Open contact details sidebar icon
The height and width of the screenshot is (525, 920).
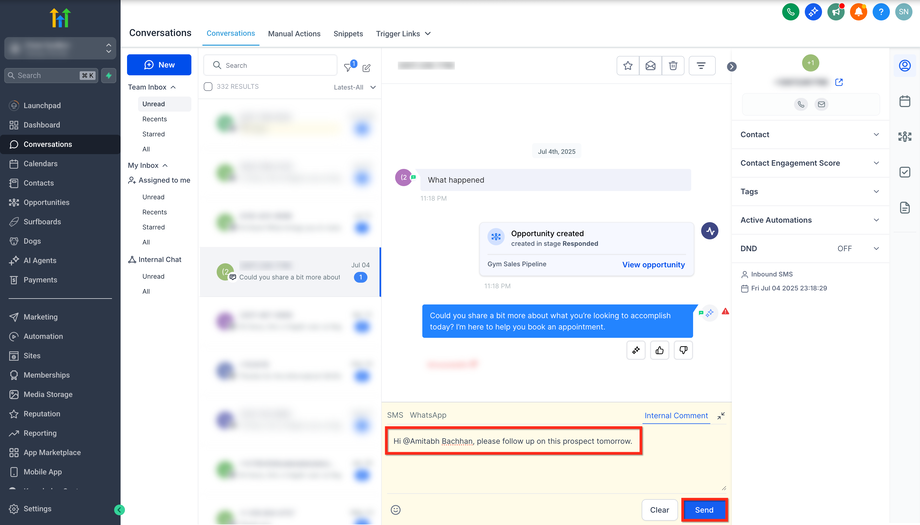tap(905, 66)
